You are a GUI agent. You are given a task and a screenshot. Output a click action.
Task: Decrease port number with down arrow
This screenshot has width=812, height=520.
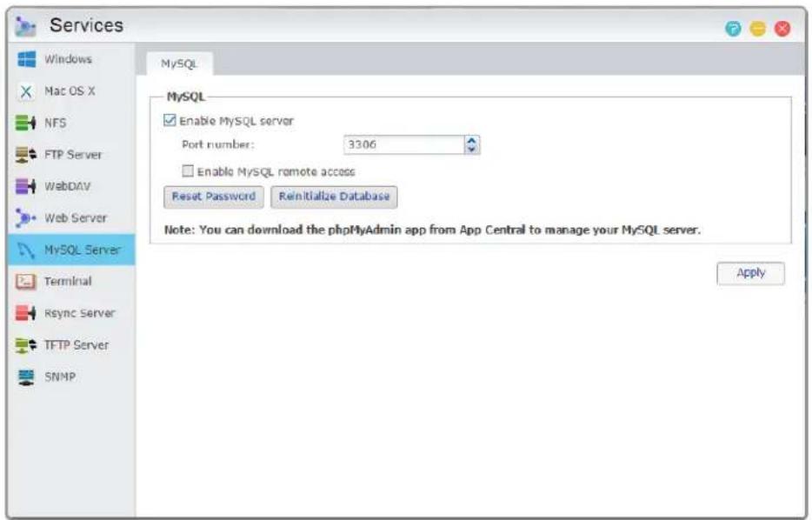coord(471,150)
